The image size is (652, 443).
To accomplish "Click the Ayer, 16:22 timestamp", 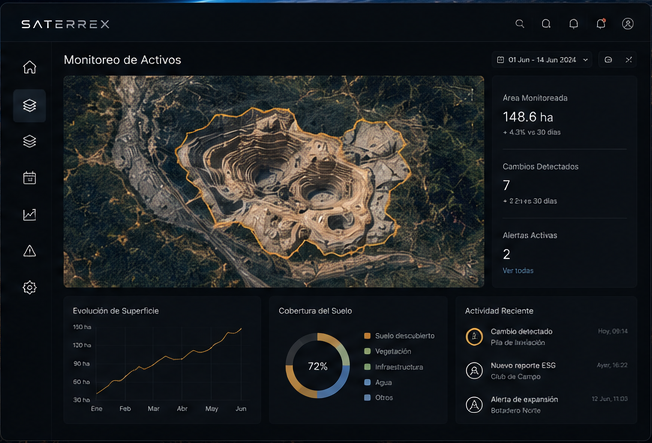I will coord(612,365).
